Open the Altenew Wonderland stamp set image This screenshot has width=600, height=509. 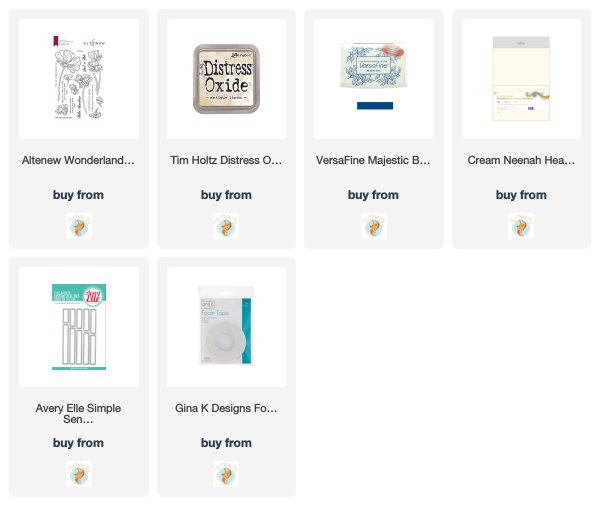tap(79, 79)
